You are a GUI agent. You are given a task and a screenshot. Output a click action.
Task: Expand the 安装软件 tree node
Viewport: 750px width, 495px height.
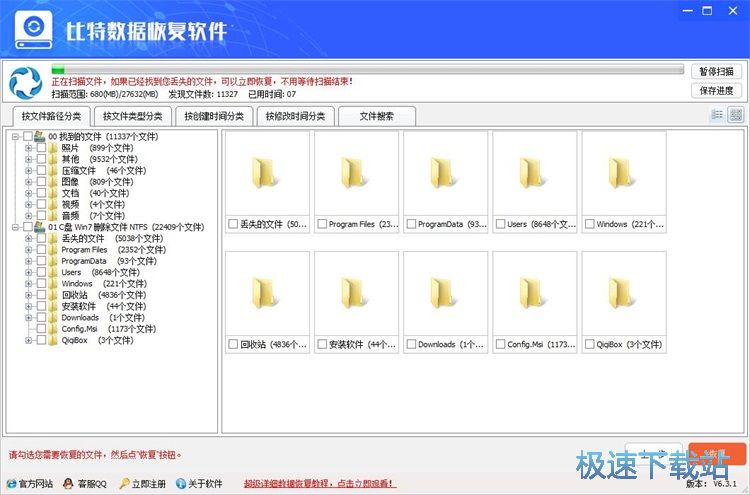coord(29,306)
